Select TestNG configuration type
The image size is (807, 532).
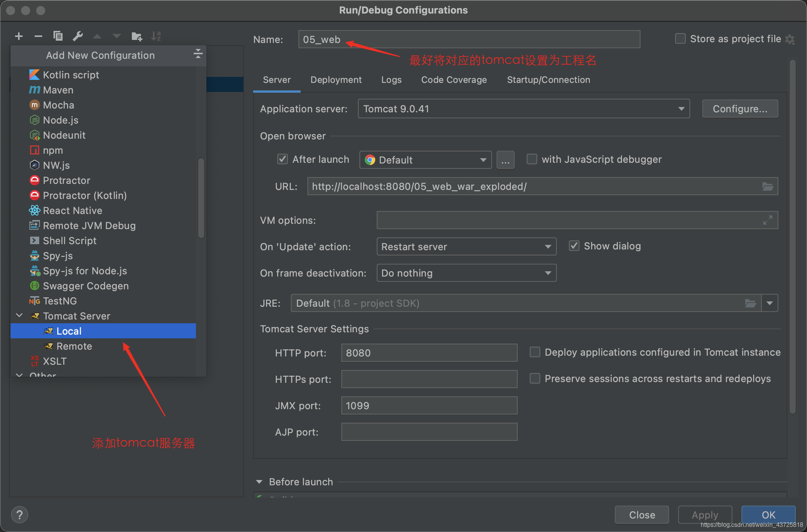(103, 301)
